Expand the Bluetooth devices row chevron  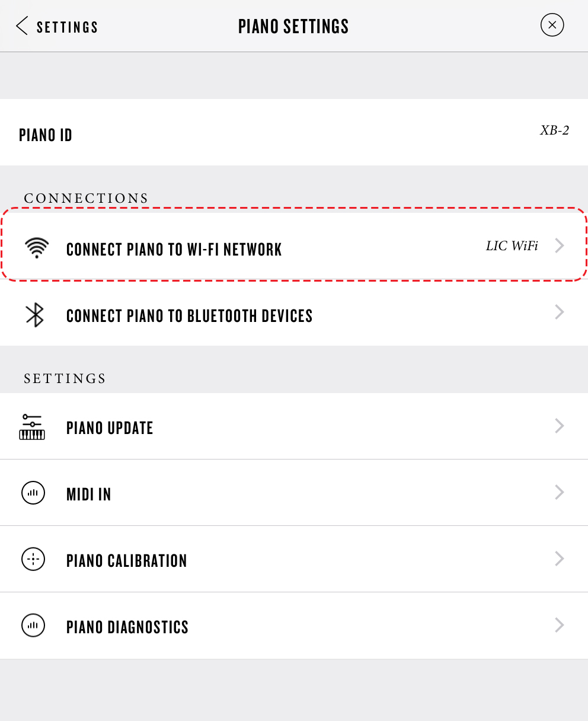[559, 312]
